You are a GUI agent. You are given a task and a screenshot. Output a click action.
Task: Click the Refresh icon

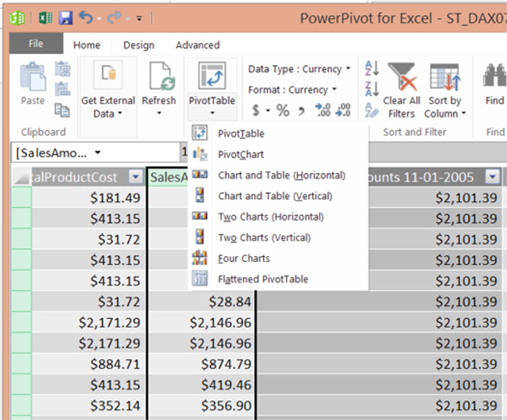(159, 78)
